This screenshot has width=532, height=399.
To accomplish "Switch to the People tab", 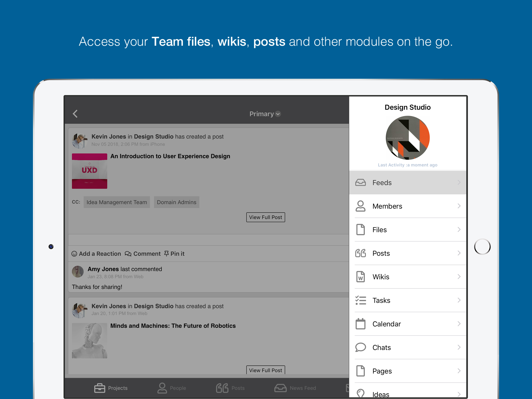I will click(172, 388).
